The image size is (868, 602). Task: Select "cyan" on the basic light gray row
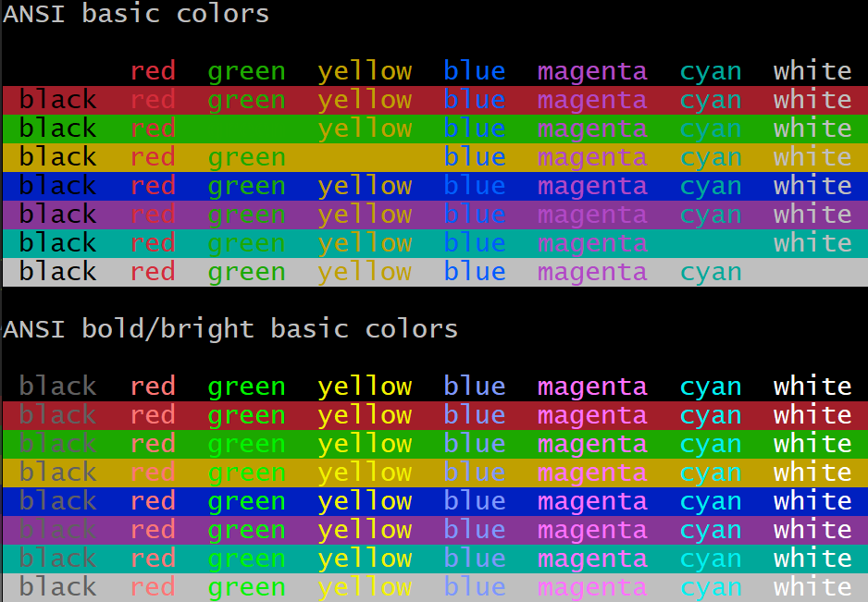711,272
